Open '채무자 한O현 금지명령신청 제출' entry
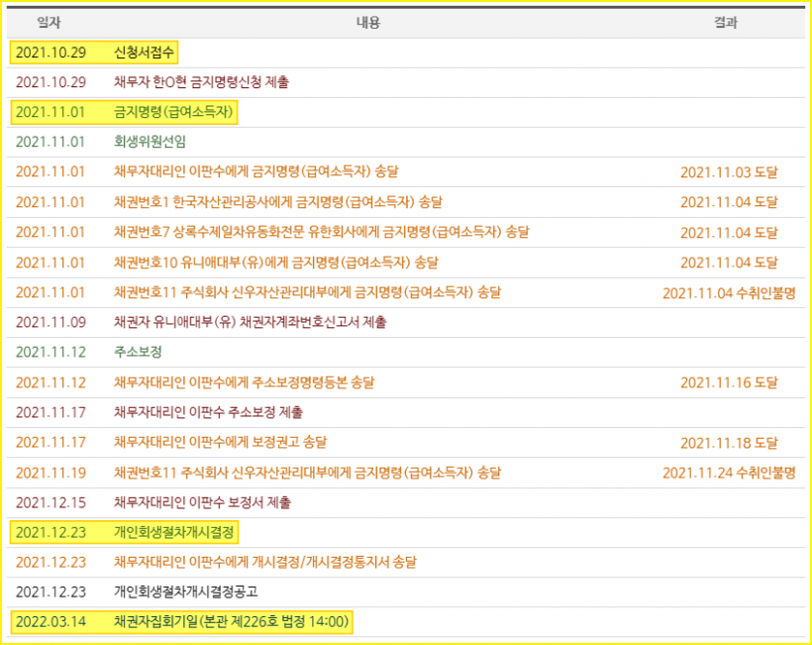 (201, 82)
